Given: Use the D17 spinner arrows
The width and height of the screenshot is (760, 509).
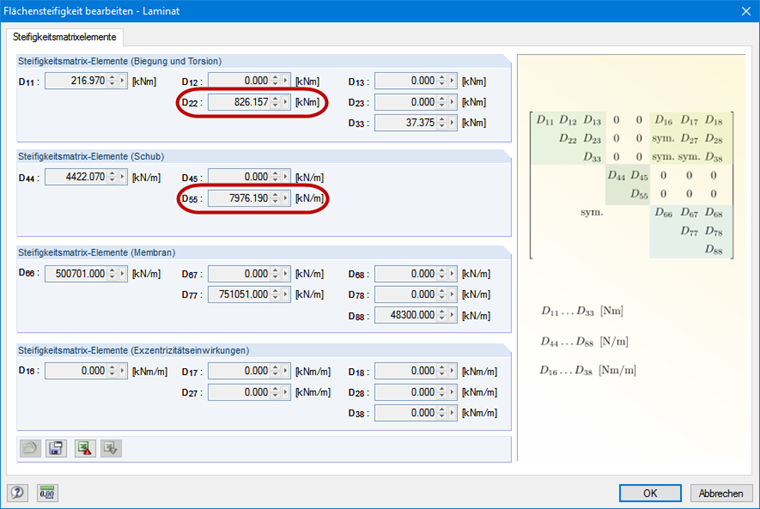Looking at the screenshot, I should 275,371.
